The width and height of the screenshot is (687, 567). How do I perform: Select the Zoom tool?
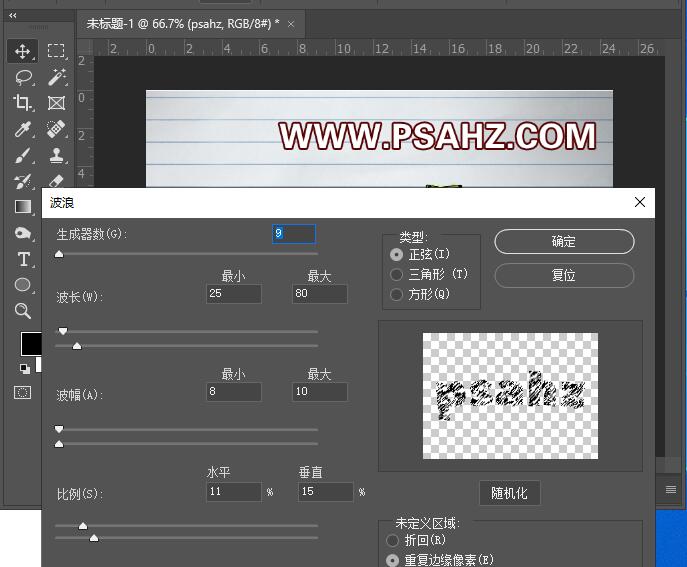pos(23,311)
